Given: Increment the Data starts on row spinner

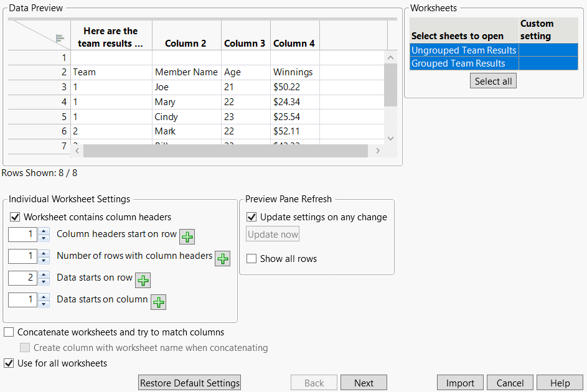Looking at the screenshot, I should point(43,274).
